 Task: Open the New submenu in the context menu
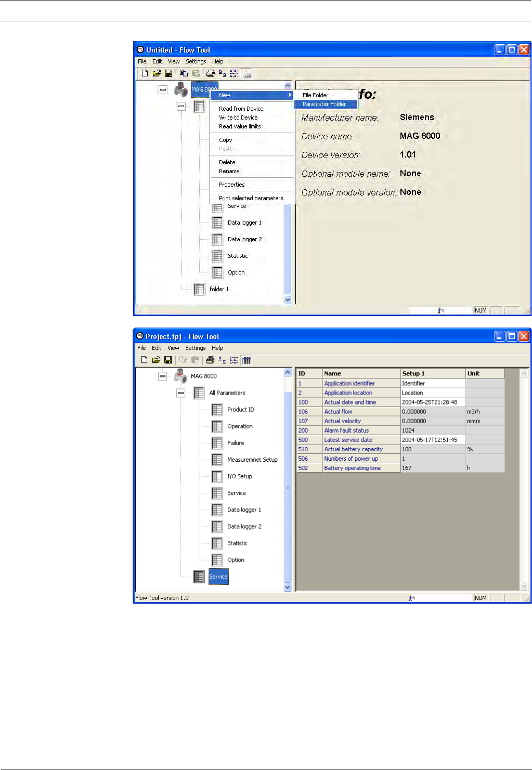[x=252, y=95]
